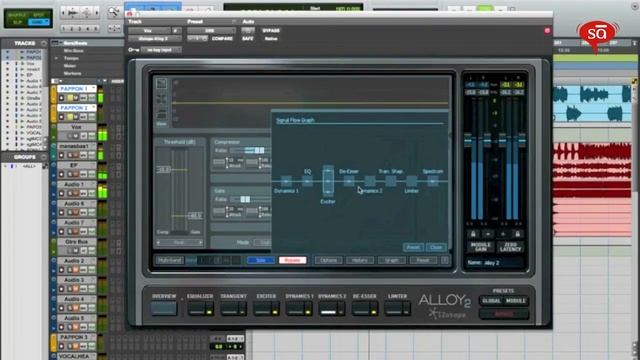This screenshot has width=640, height=360.
Task: Mute the Vox track
Action: [x=76, y=136]
